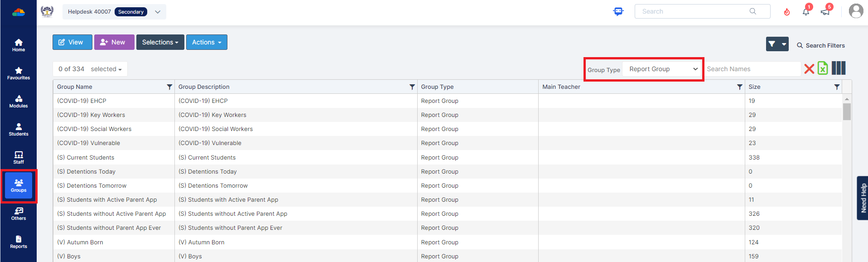Select (S) Students without Active Parent App name
Screen dimensions: 868x262
click(x=111, y=213)
